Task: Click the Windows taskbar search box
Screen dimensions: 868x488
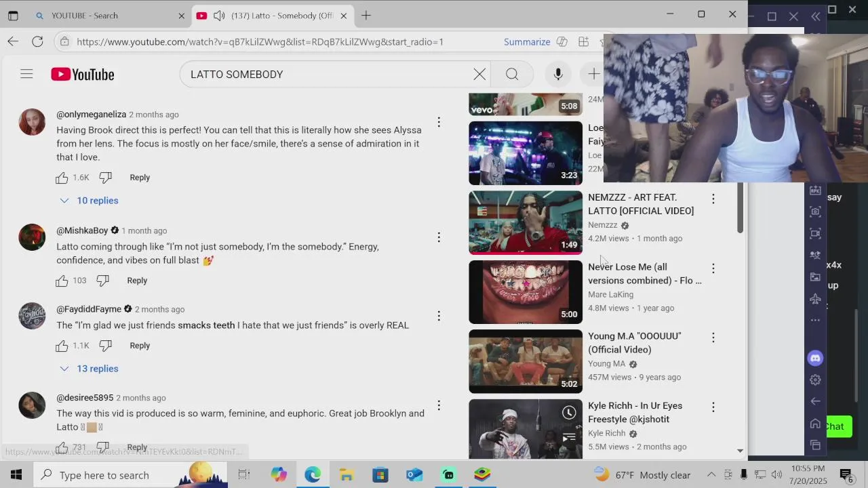Action: click(129, 475)
